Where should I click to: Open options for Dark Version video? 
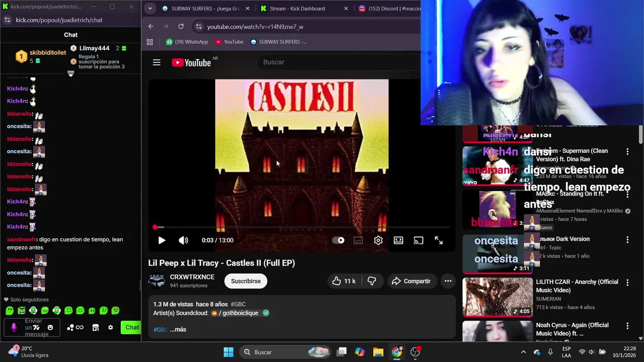(627, 240)
